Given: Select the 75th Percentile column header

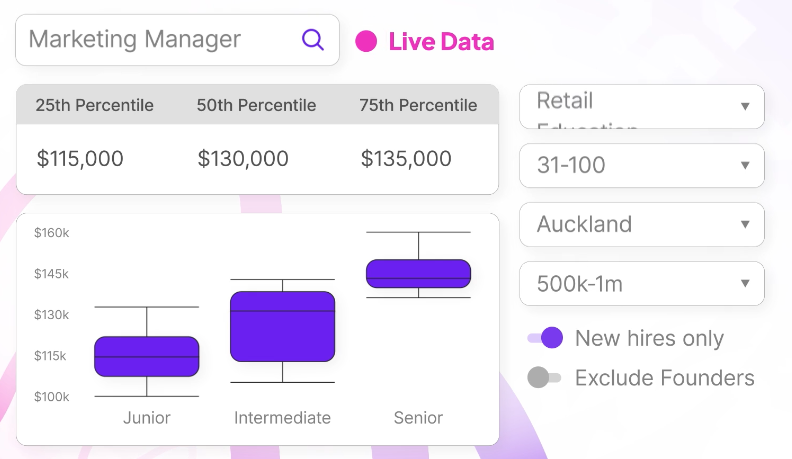Looking at the screenshot, I should 418,105.
